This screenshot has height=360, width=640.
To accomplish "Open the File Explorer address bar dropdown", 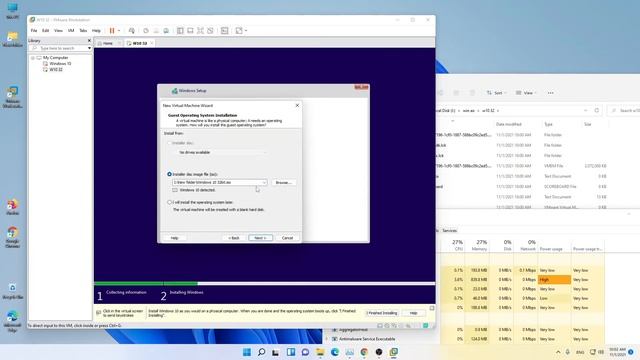I will point(586,111).
